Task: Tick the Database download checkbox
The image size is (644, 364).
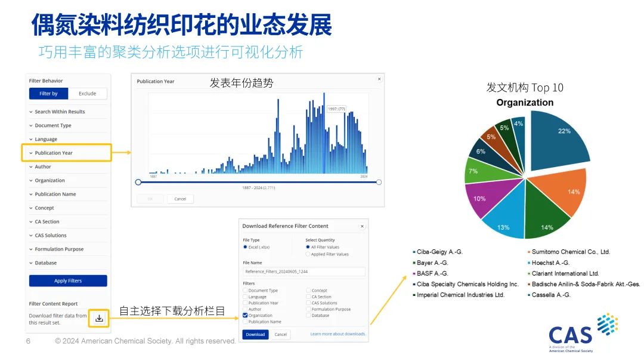Action: (x=308, y=315)
